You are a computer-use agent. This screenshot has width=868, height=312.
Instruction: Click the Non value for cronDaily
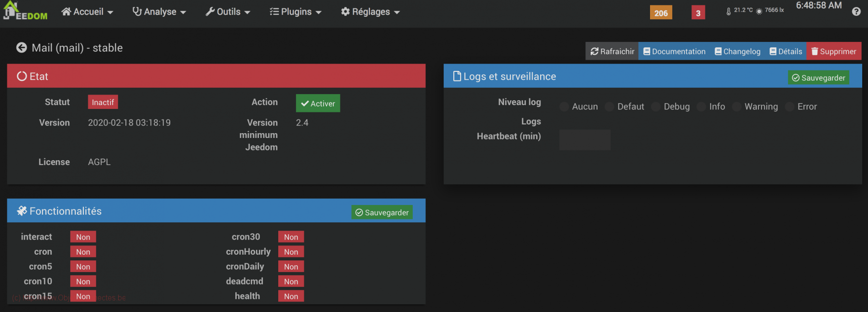291,267
